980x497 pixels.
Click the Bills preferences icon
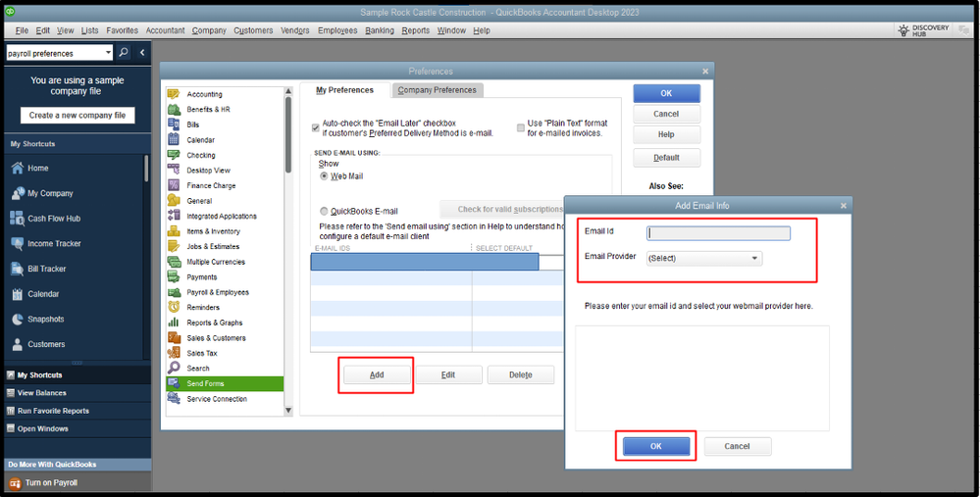(x=174, y=124)
